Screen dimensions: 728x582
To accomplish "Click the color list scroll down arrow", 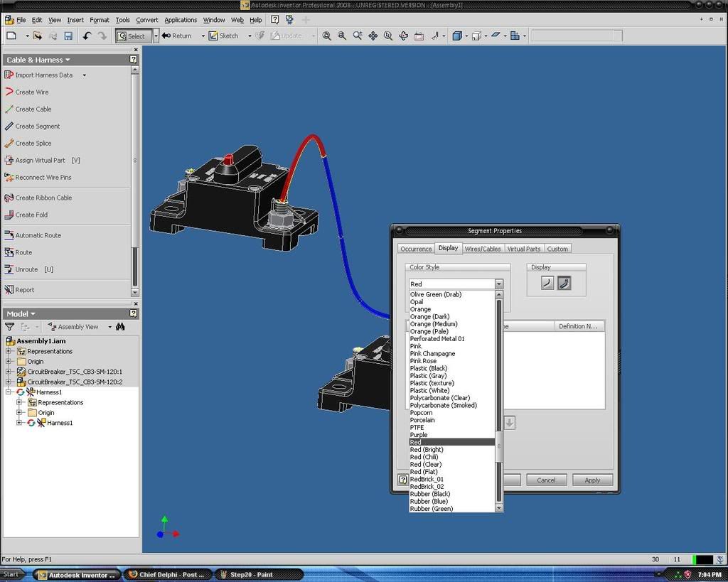I will pyautogui.click(x=498, y=508).
